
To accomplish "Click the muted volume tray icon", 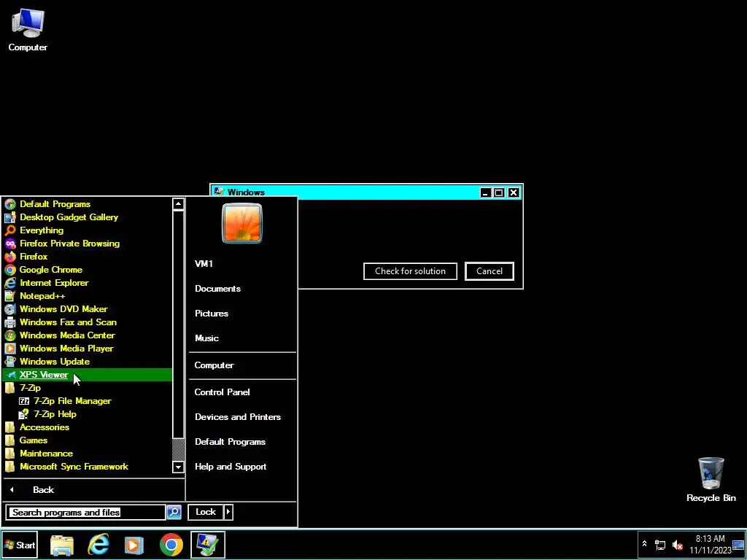I will tap(677, 545).
